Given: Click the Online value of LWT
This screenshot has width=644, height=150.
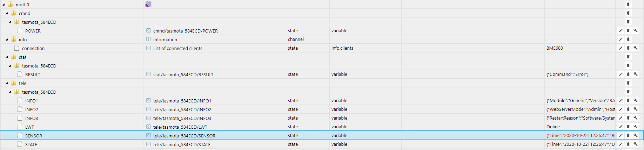Looking at the screenshot, I should 553,127.
